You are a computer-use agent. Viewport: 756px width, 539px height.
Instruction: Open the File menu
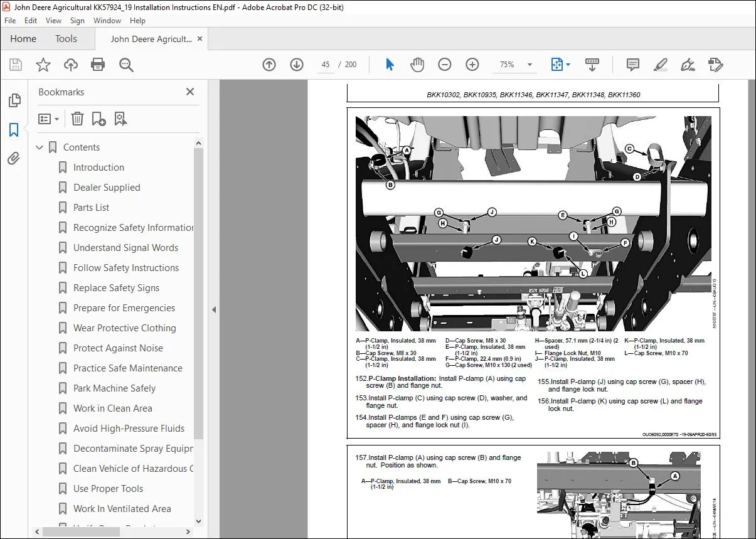point(10,21)
